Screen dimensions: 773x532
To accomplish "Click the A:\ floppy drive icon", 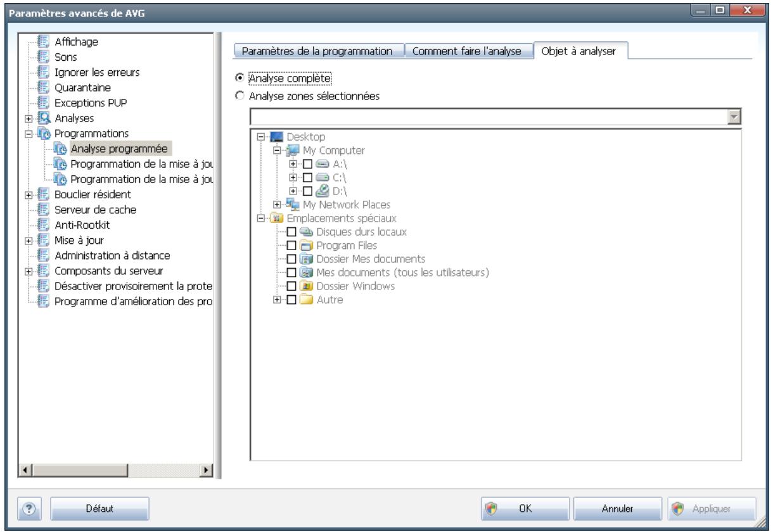I will 321,164.
